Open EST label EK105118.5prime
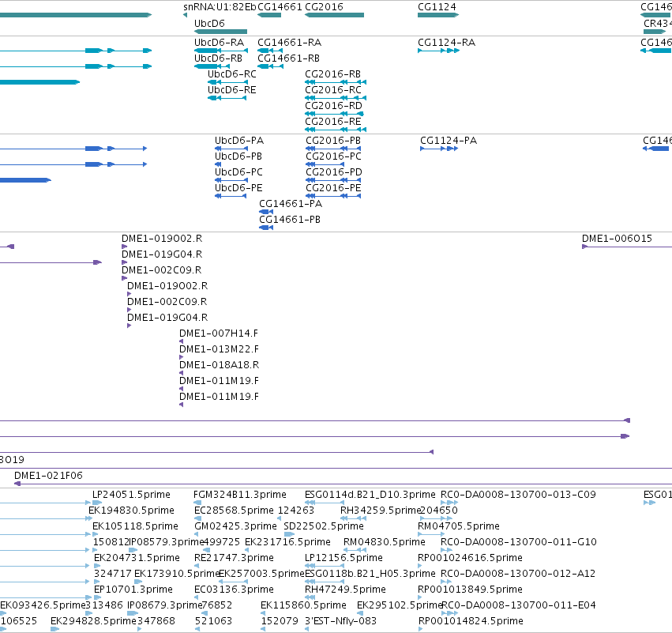672x633 pixels. tap(136, 526)
